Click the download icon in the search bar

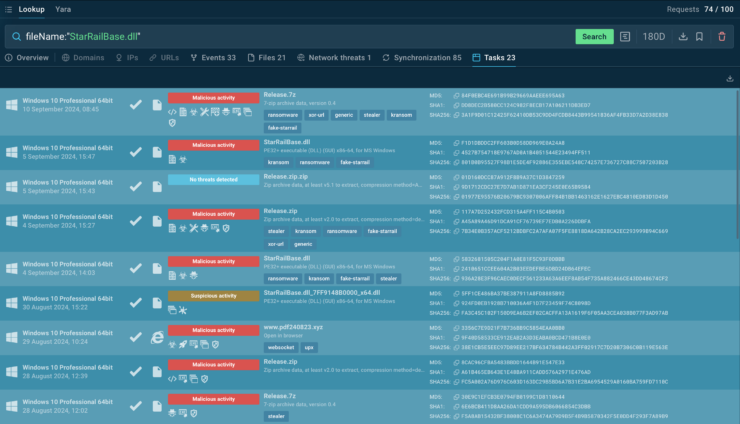pos(682,36)
